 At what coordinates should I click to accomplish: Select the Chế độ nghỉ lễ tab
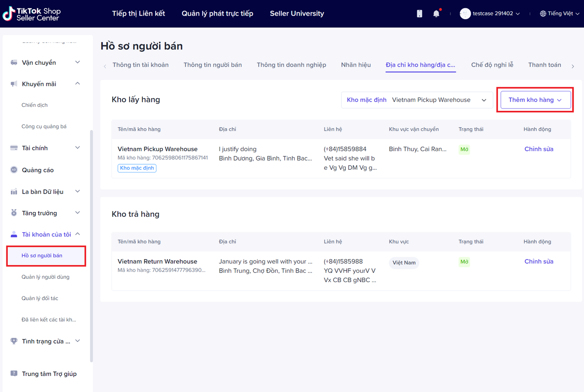click(492, 65)
